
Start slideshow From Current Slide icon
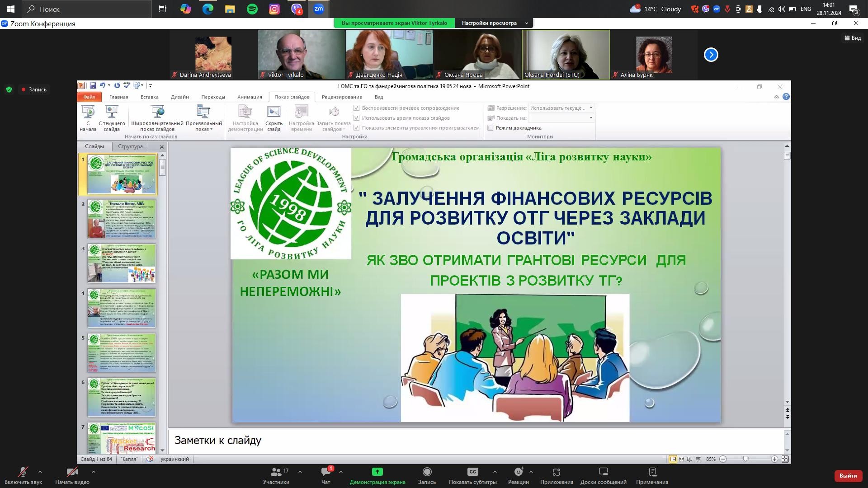pyautogui.click(x=111, y=112)
